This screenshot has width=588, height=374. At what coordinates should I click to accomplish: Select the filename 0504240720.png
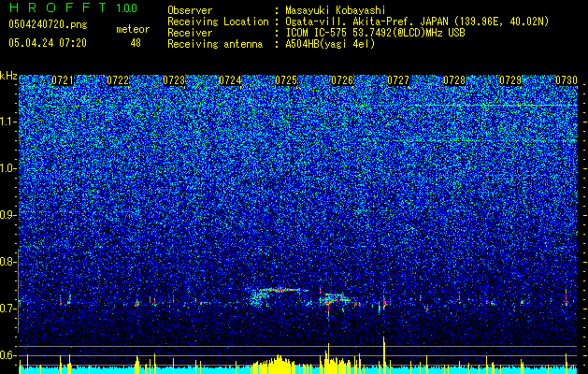click(x=48, y=24)
